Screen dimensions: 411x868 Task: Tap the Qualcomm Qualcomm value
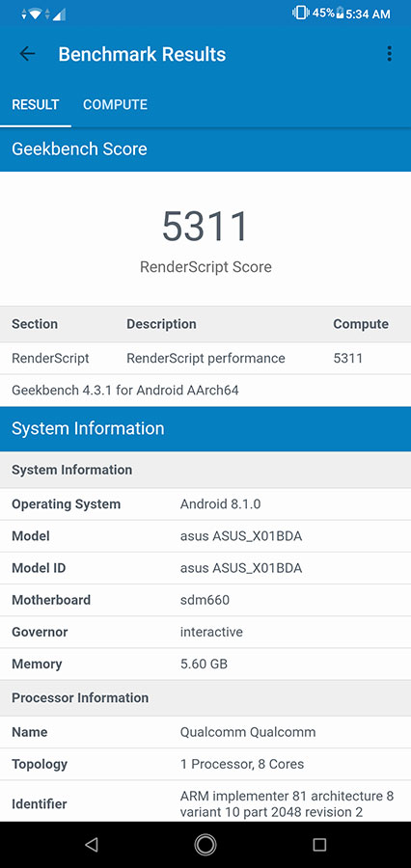click(248, 732)
